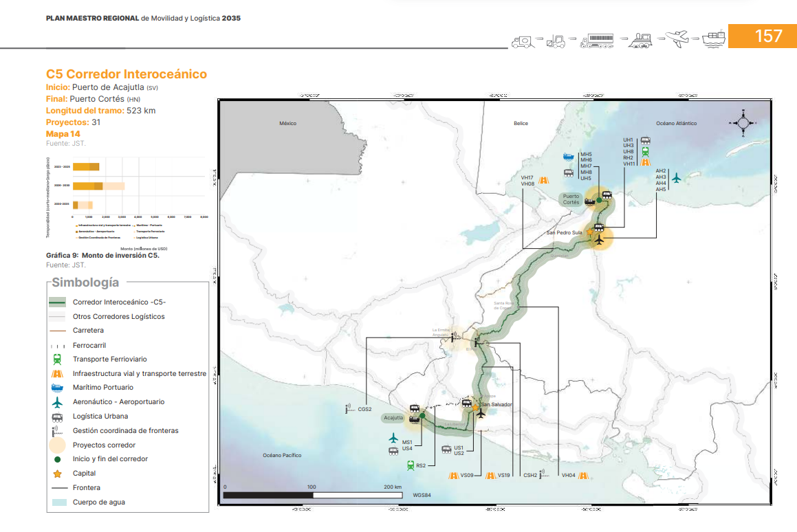797x532 pixels.
Task: Click the blue ship Marítimo Portuario legend icon
Action: click(57, 388)
